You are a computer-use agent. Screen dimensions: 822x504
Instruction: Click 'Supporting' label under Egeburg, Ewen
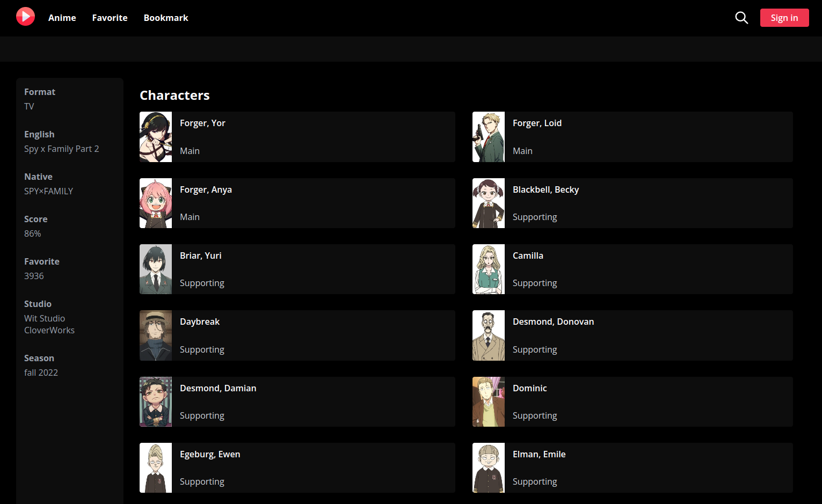click(x=202, y=481)
